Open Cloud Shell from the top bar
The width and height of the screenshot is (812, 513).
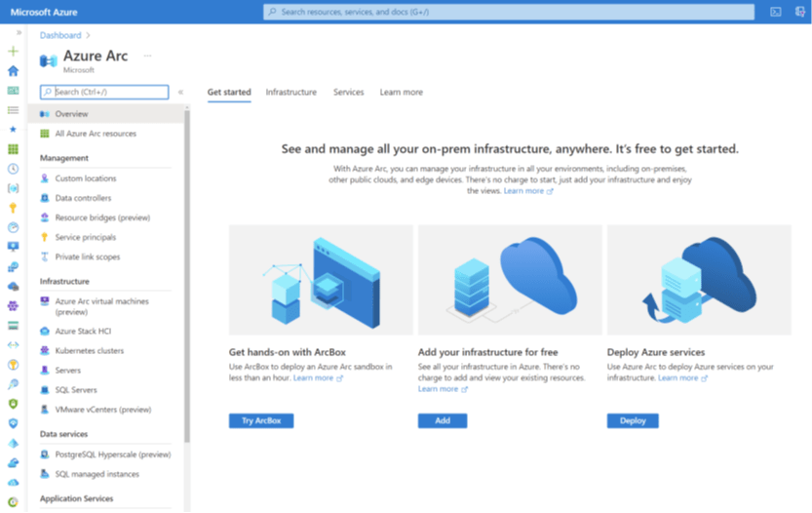click(x=776, y=12)
